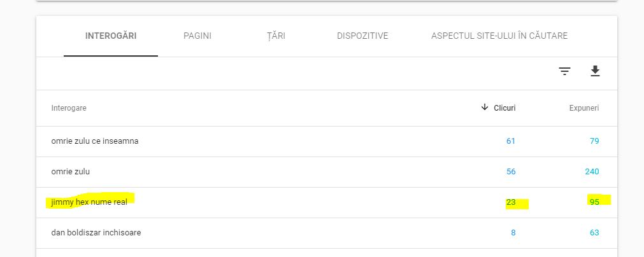Select the Țări tab

pos(276,36)
